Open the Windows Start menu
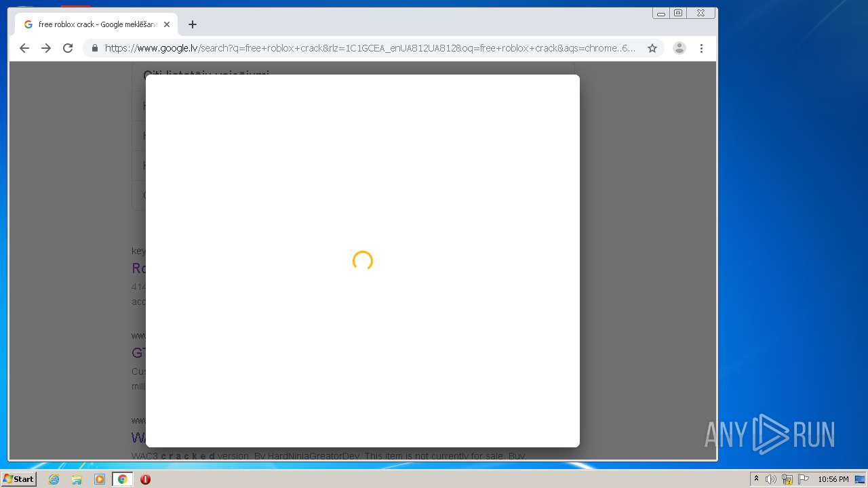This screenshot has width=868, height=488. 19,479
